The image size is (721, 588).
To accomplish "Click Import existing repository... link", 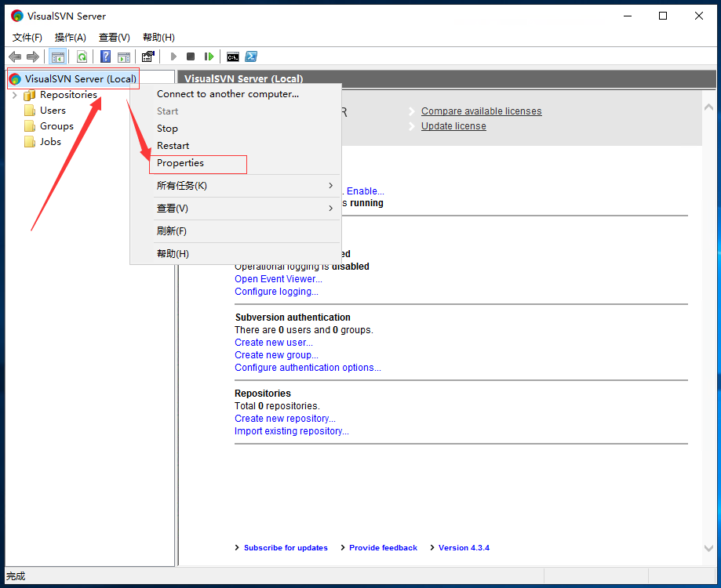I will pyautogui.click(x=292, y=431).
